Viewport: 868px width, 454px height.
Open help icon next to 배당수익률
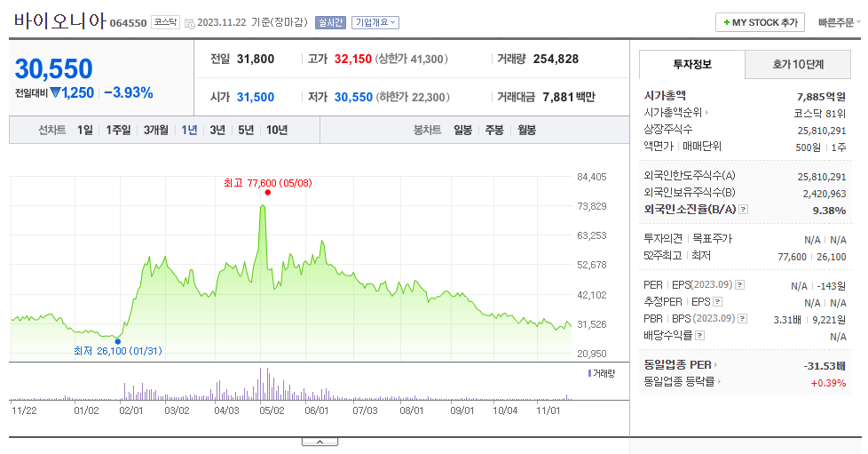point(699,336)
